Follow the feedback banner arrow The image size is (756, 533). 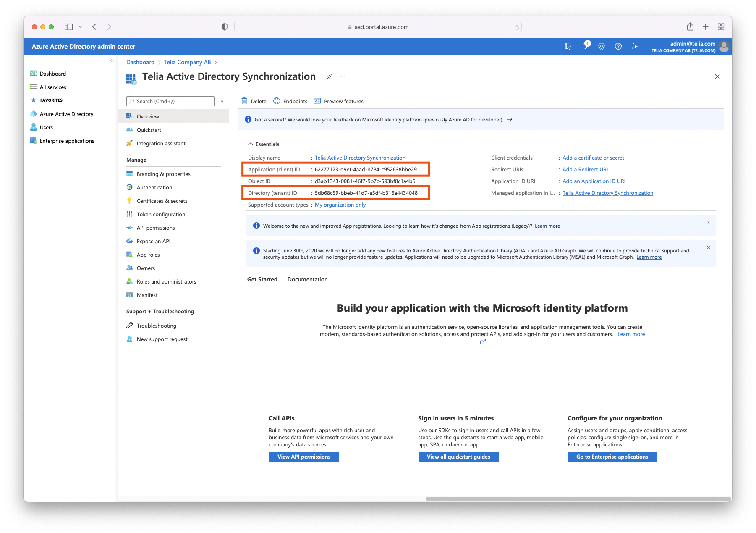(x=510, y=119)
